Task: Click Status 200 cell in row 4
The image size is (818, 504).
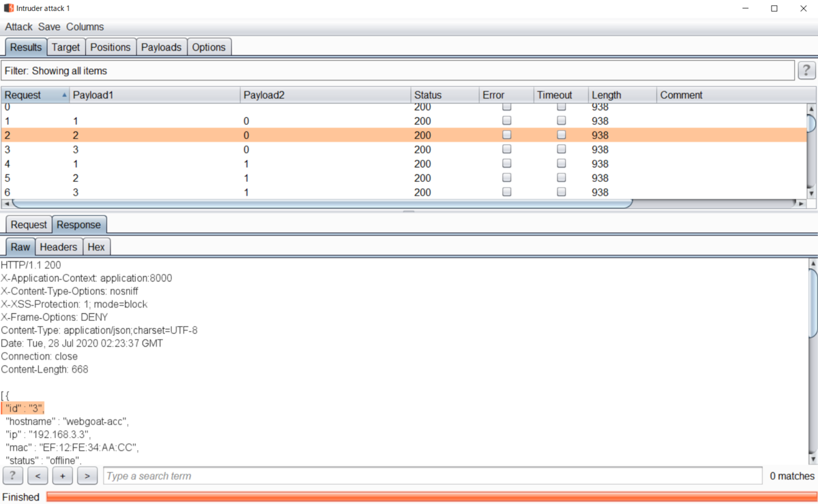Action: (444, 163)
